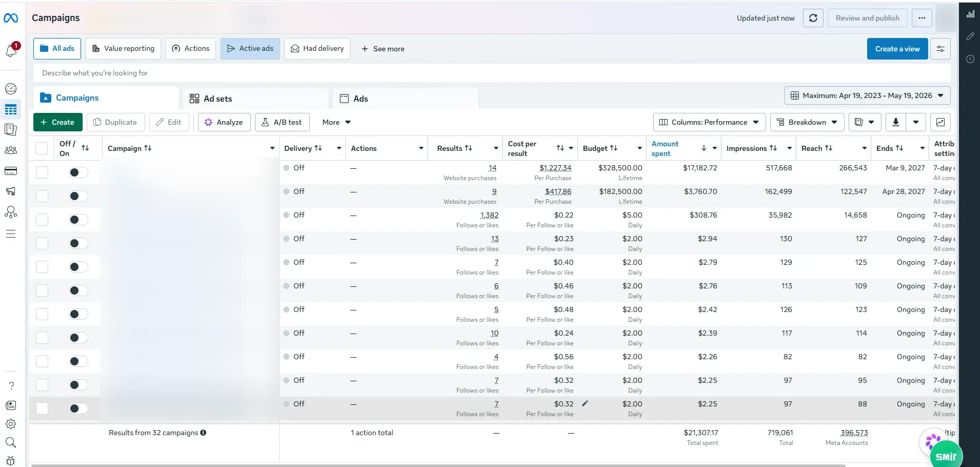Viewport: 980px width, 467px height.
Task: Open the date range selector
Action: click(867, 95)
